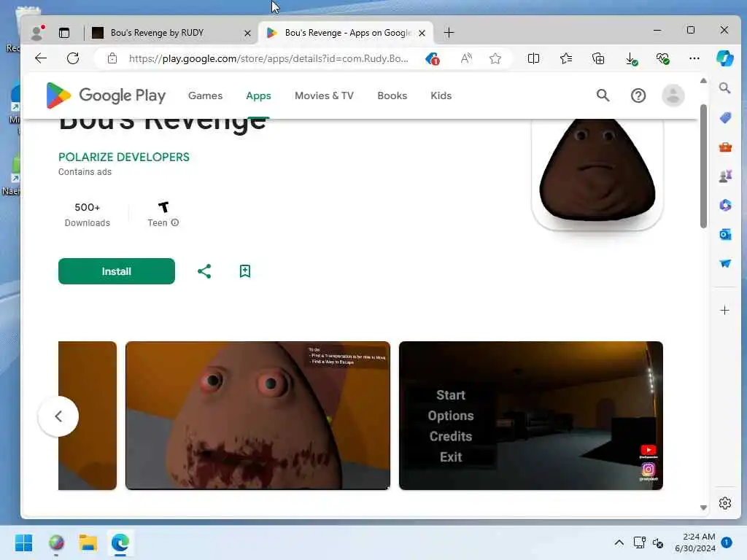The image size is (747, 560).
Task: Close the Bou's Revenge by RUDY tab
Action: [x=247, y=33]
